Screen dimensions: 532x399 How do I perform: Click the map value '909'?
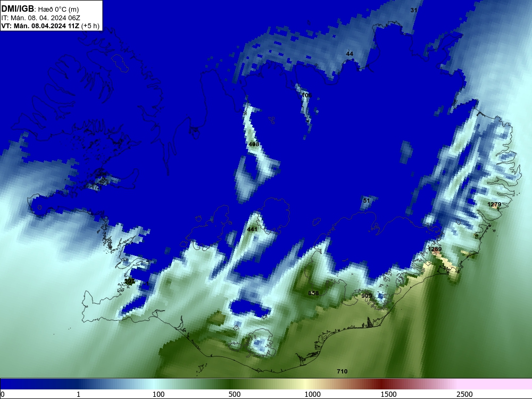coord(367,296)
